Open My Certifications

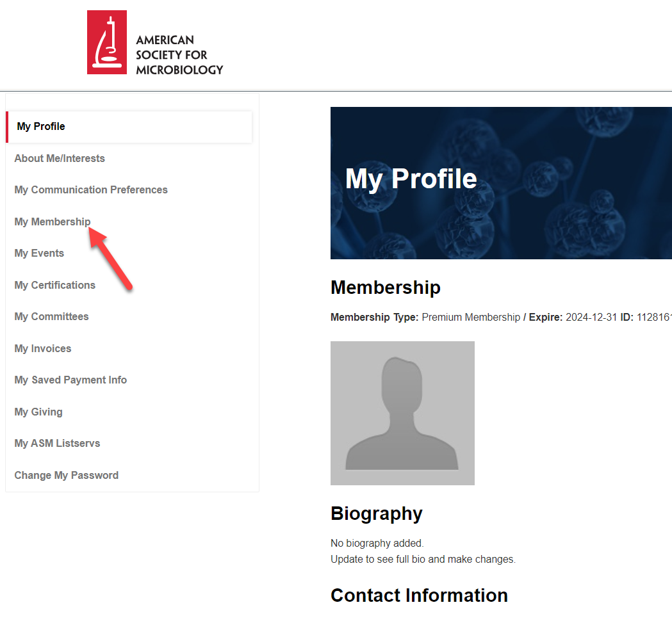[54, 285]
